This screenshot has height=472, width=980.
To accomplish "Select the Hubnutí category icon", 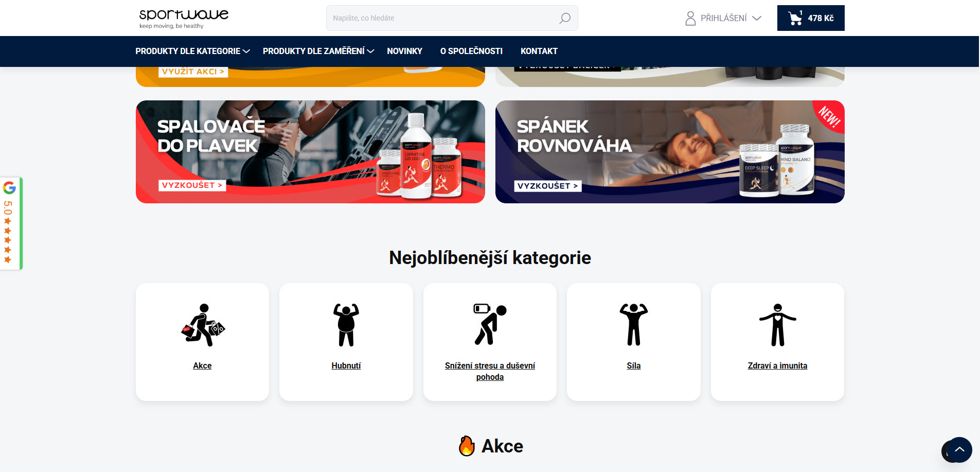I will (x=346, y=325).
